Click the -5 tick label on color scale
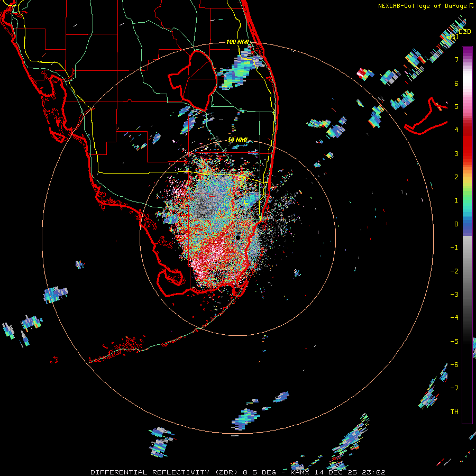476x476 pixels. coord(454,342)
